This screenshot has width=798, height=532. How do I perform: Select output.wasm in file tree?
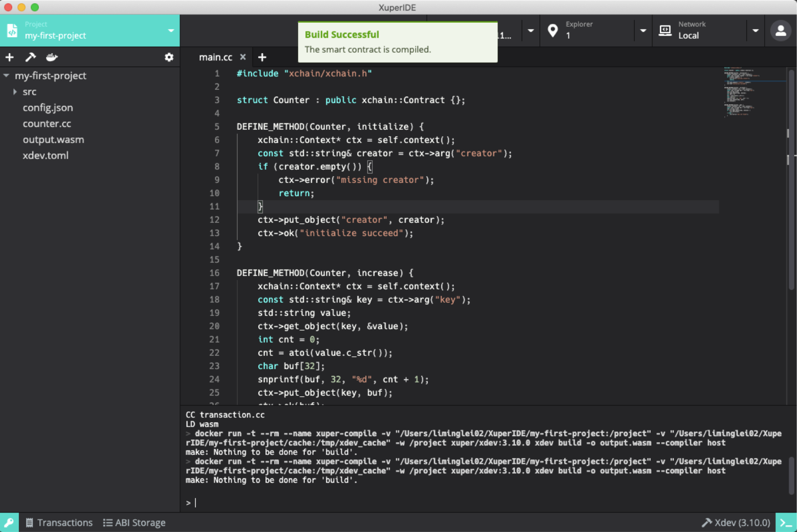[x=53, y=140]
